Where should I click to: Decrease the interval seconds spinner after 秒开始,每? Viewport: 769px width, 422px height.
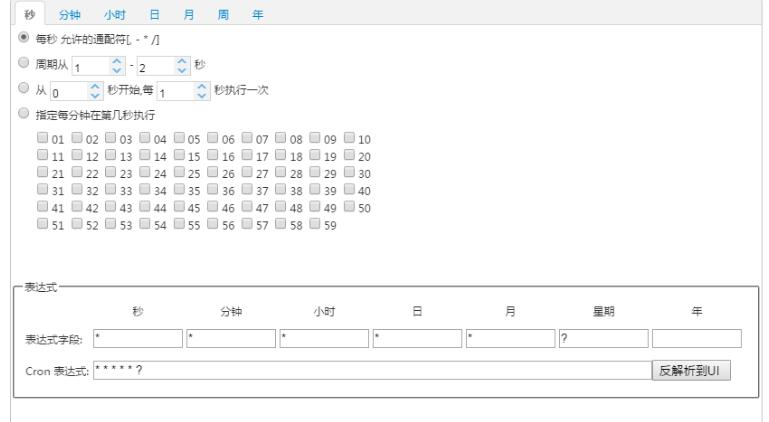pos(202,95)
